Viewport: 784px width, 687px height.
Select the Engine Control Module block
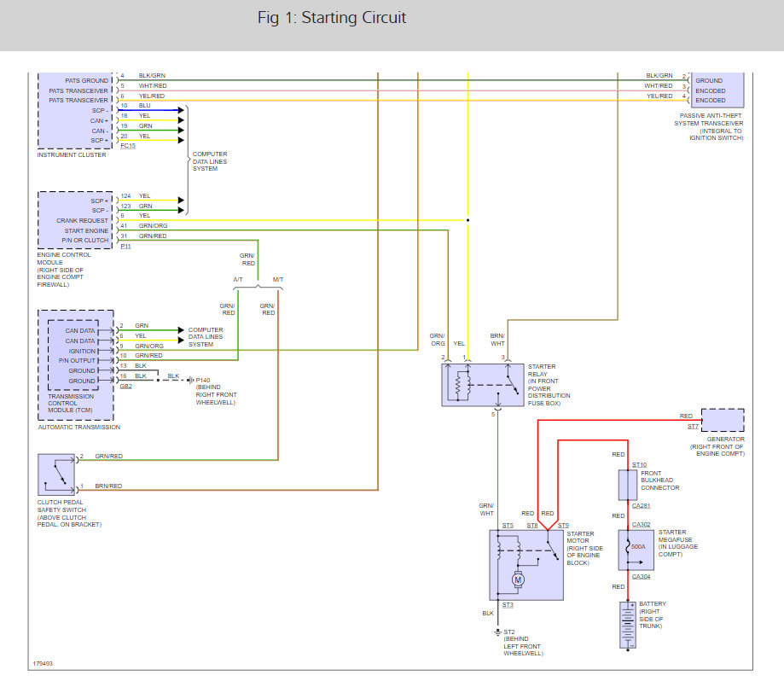tap(76, 220)
